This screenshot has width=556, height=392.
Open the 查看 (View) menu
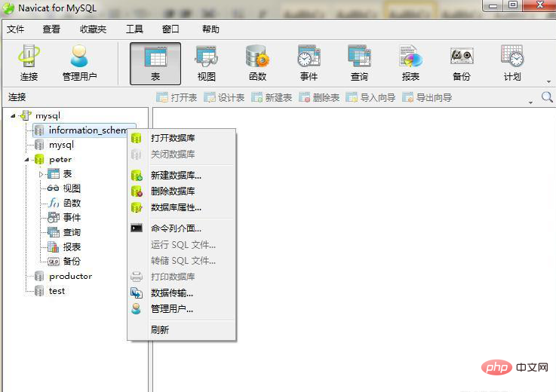click(51, 29)
